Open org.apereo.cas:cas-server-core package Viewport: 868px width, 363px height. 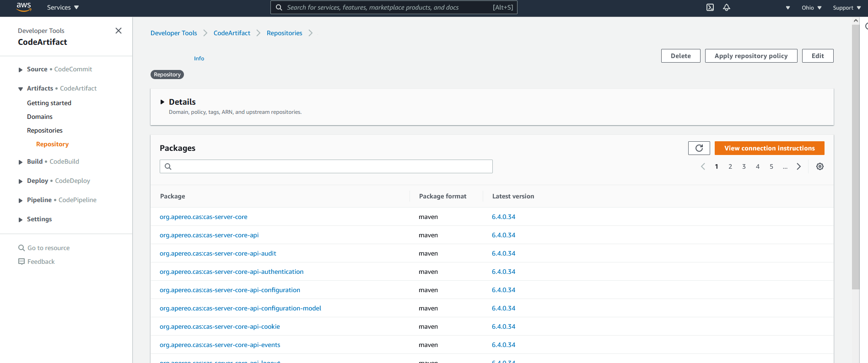pyautogui.click(x=204, y=217)
